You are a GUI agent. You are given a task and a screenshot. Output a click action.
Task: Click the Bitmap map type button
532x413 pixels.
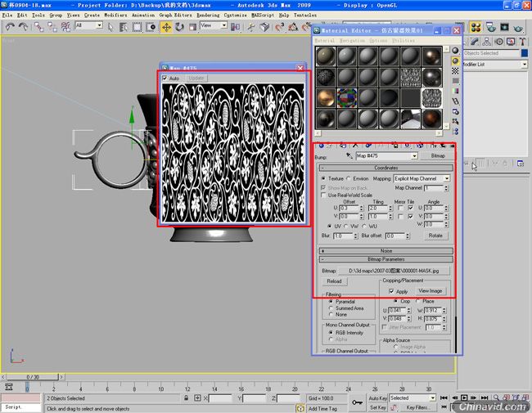click(438, 156)
